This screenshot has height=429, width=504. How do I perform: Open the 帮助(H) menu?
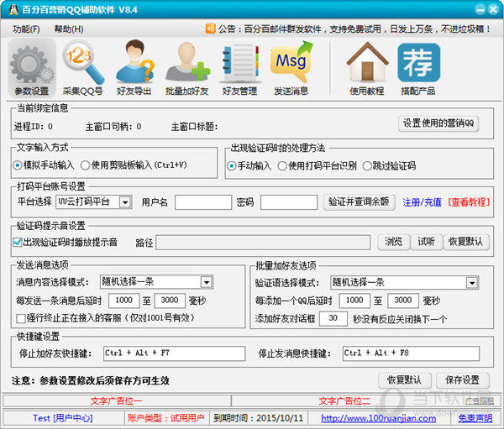(x=68, y=29)
